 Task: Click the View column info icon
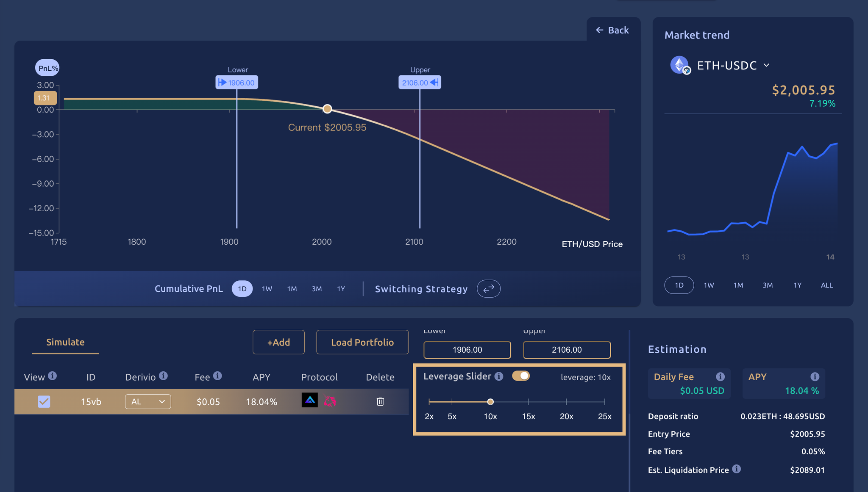click(x=53, y=376)
